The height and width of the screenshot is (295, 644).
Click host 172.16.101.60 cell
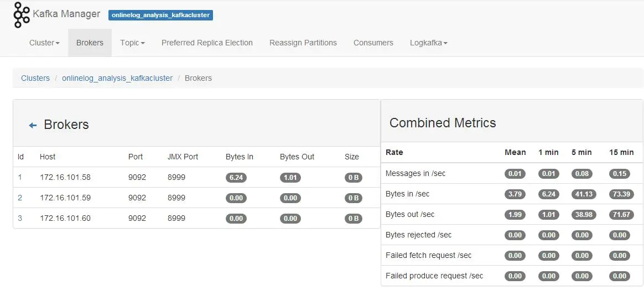(65, 218)
